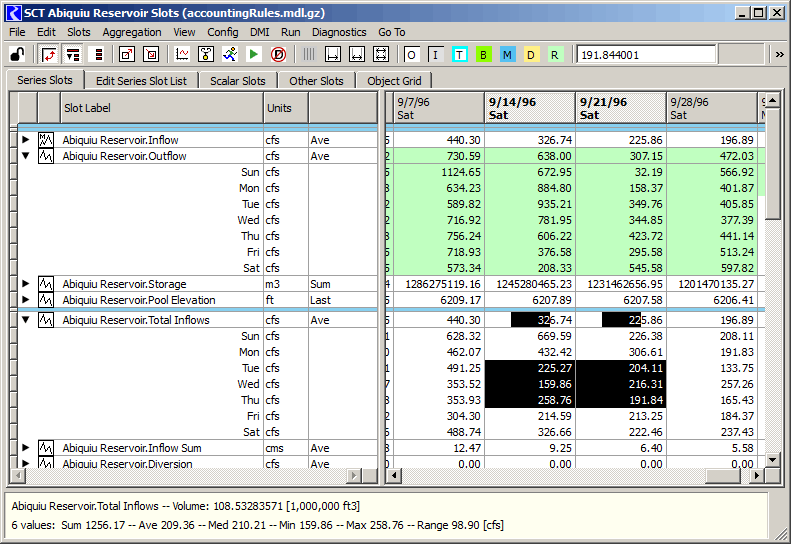Click the open slot red arrow icon
The height and width of the screenshot is (544, 791).
(127, 54)
